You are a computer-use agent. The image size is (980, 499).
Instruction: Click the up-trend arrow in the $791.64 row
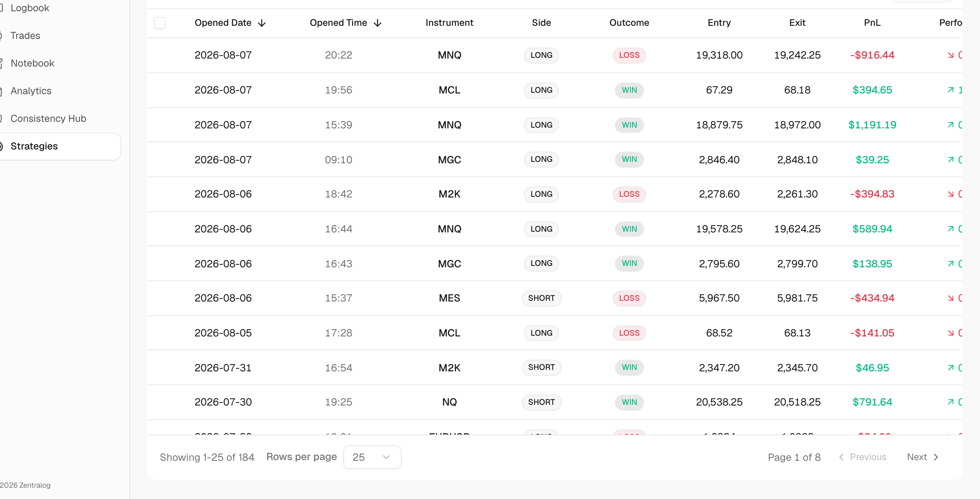[x=951, y=402]
